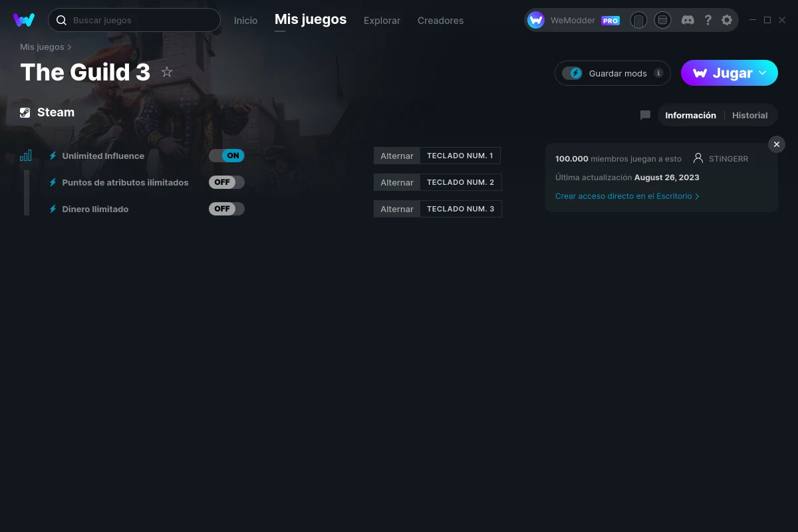Toggle the Guardar mods switch

coord(572,73)
